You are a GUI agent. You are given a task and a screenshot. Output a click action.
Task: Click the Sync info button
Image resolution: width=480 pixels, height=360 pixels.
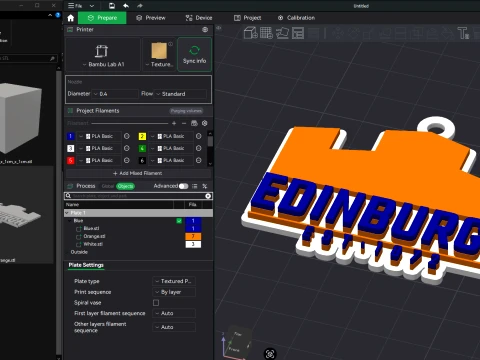coord(194,54)
